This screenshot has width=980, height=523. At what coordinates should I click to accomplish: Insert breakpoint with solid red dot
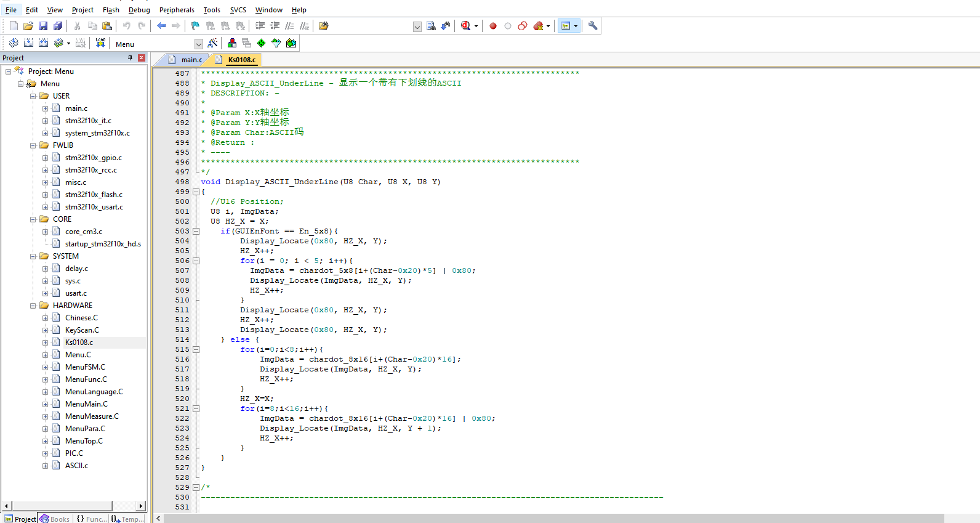point(493,26)
